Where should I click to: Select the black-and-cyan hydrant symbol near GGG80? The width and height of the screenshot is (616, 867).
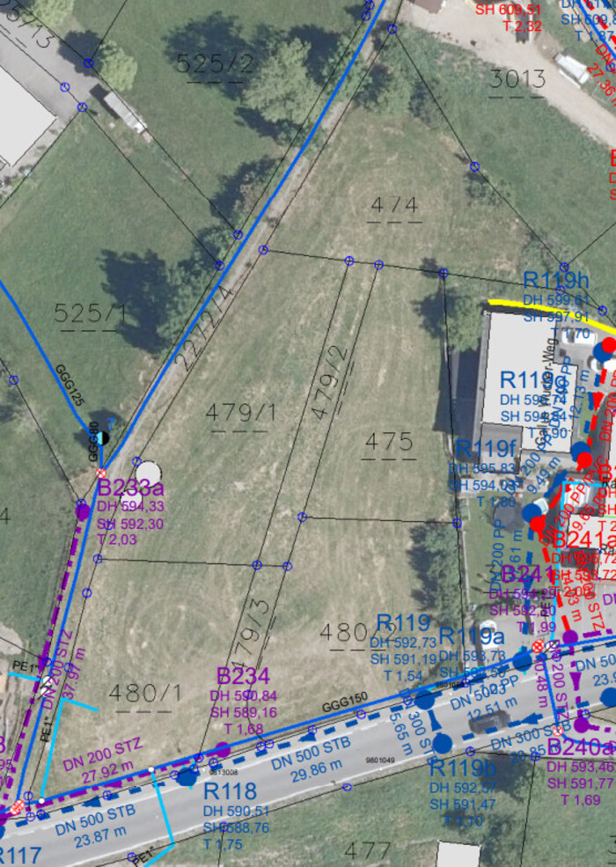point(103,437)
